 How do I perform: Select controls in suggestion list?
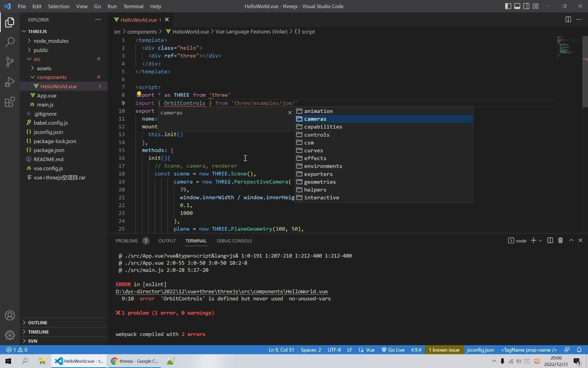click(384, 135)
